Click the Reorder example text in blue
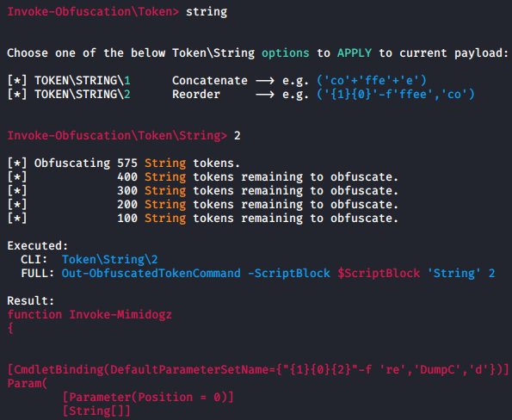 [396, 95]
